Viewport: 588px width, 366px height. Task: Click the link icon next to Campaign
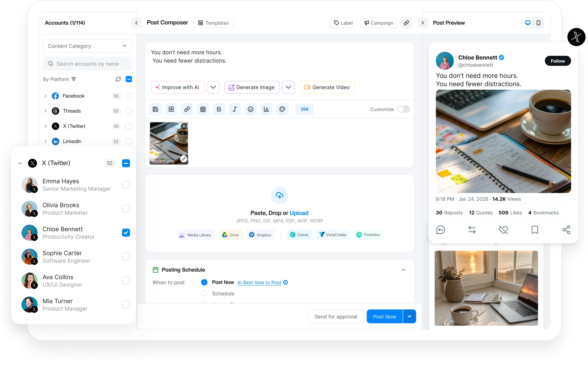point(406,23)
